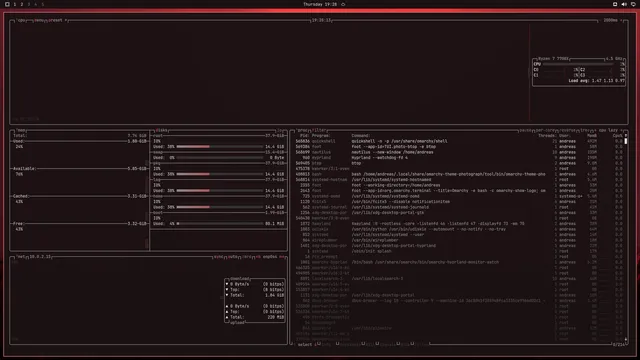Switch to next network interface with n

282,257
